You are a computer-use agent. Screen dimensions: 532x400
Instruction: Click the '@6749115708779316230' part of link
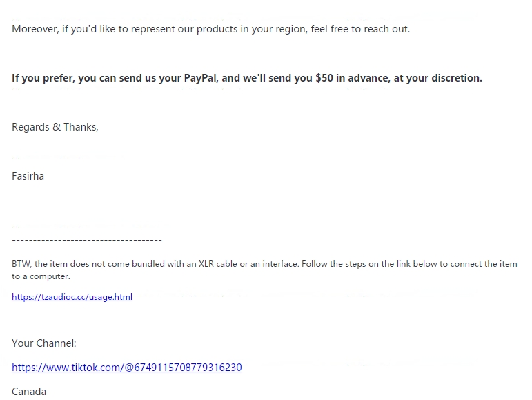point(184,367)
